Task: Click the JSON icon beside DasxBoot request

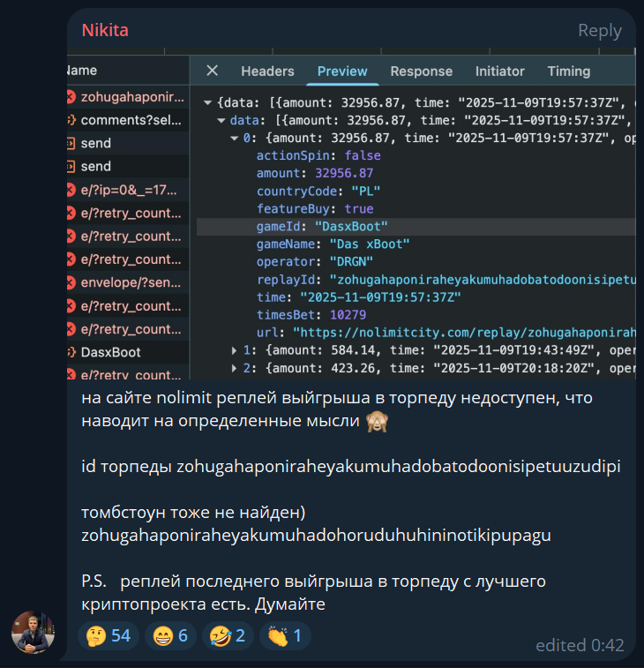Action: pos(71,352)
